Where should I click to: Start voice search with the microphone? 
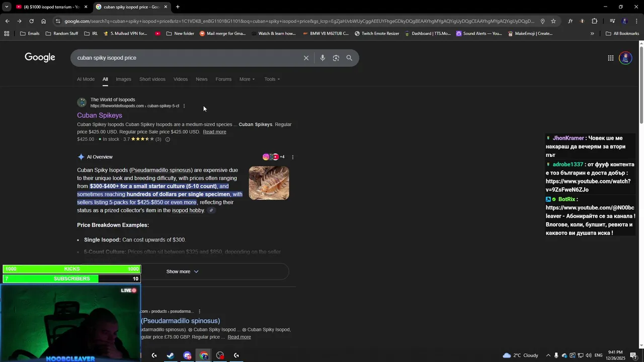tap(323, 58)
